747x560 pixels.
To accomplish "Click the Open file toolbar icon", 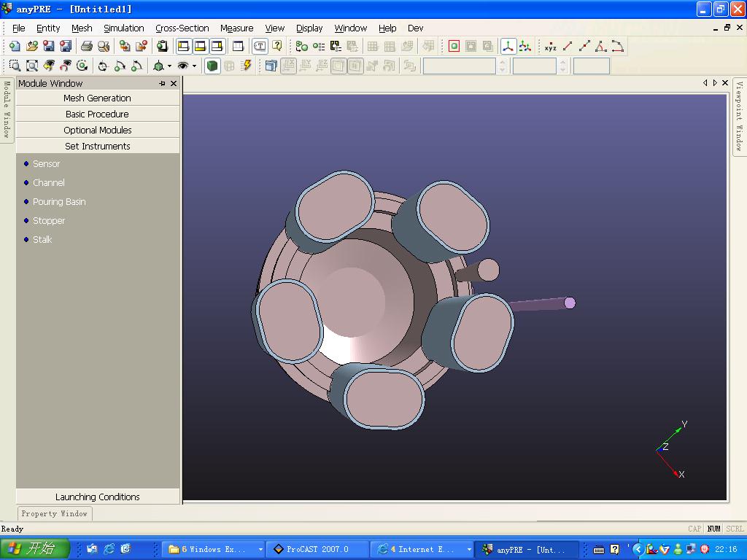I will coord(31,46).
